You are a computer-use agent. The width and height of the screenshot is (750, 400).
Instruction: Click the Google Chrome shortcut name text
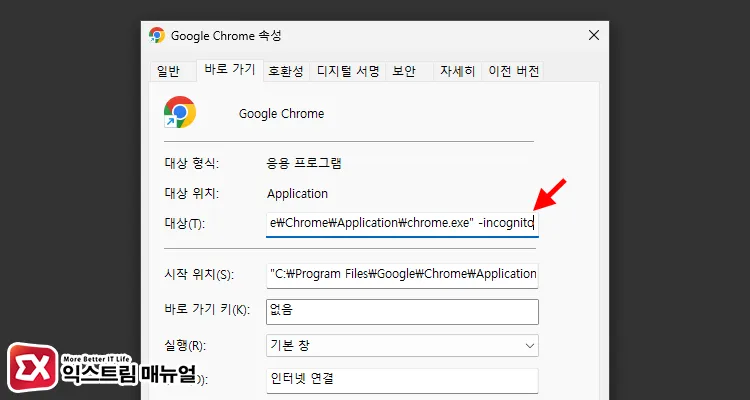tap(281, 114)
